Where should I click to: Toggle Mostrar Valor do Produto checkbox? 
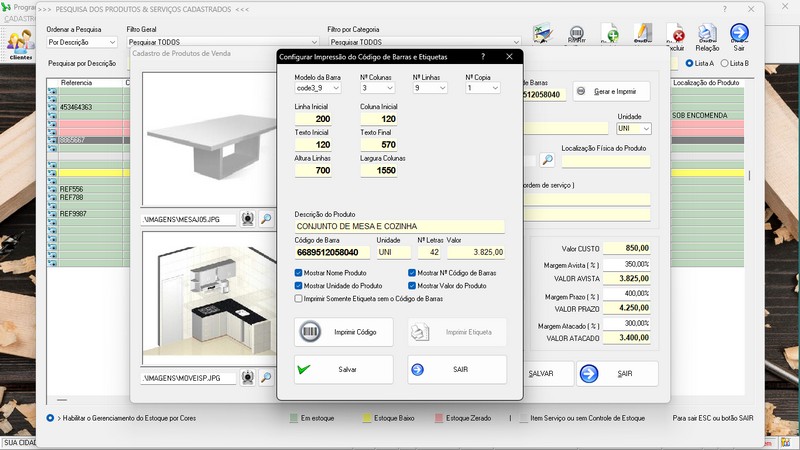[x=412, y=285]
